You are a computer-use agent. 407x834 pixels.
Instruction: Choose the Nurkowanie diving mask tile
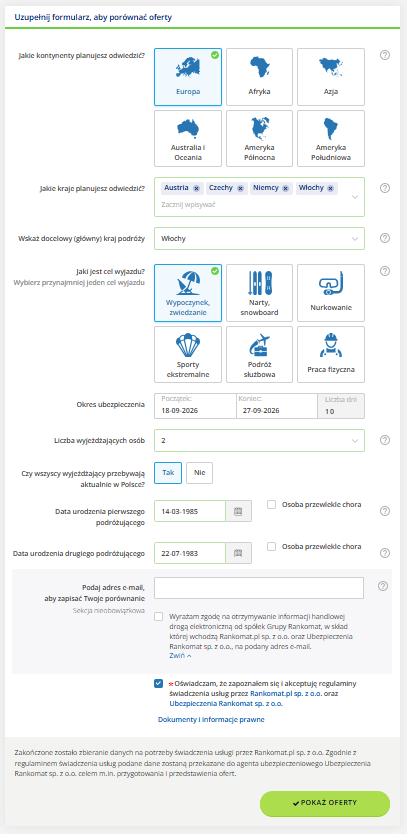click(331, 293)
